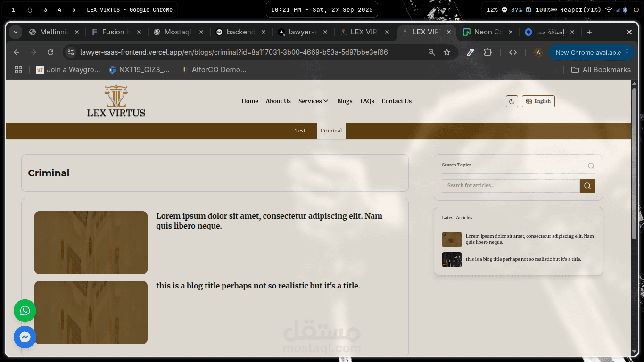644x362 pixels.
Task: Click the Search for articles input field
Action: [510, 186]
